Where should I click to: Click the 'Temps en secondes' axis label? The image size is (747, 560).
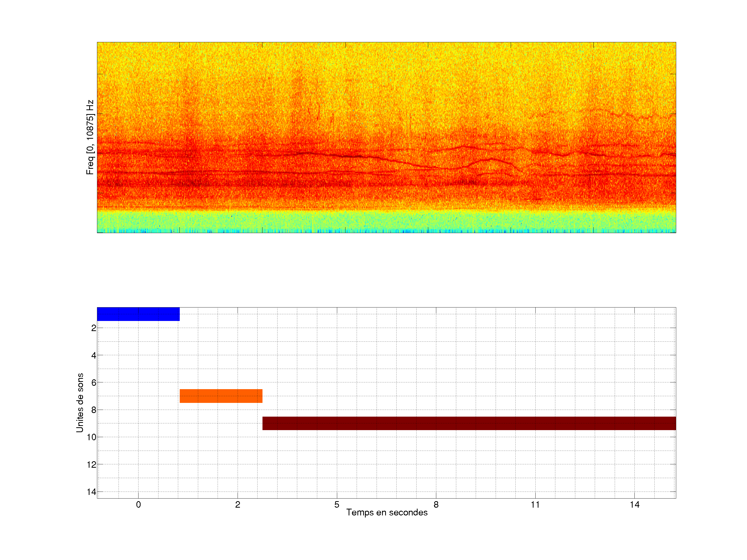[x=387, y=512]
